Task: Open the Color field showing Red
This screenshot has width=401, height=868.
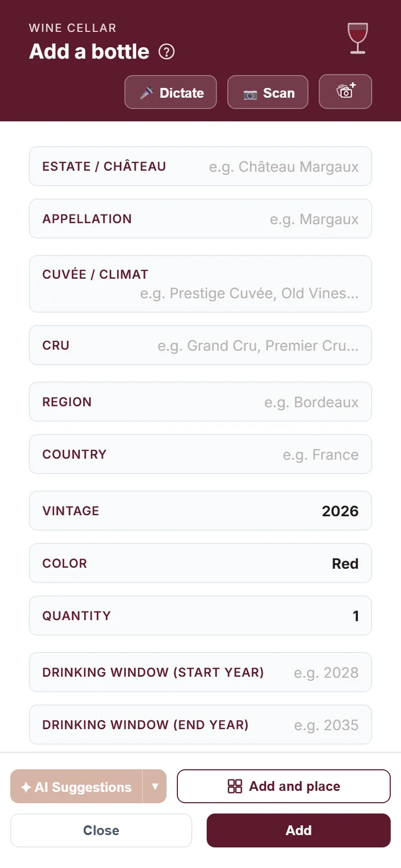Action: tap(200, 563)
